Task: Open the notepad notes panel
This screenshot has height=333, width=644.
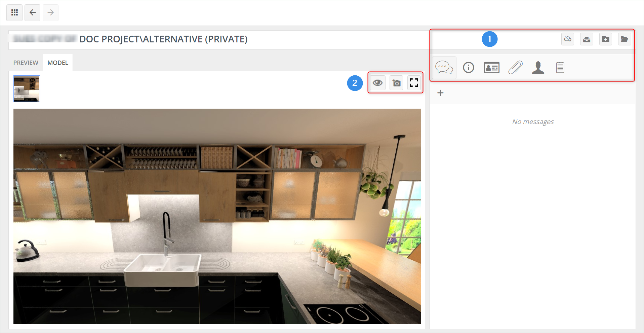Action: 560,68
